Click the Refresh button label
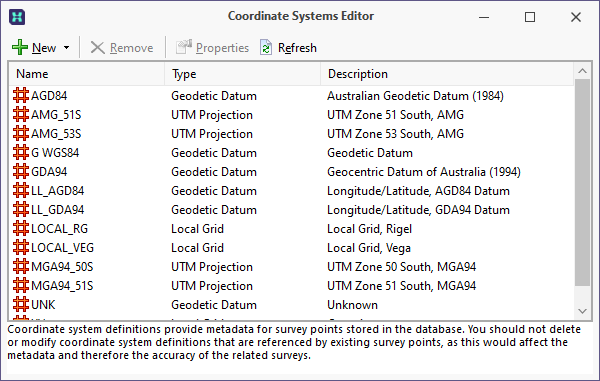The width and height of the screenshot is (600, 381). pos(297,48)
